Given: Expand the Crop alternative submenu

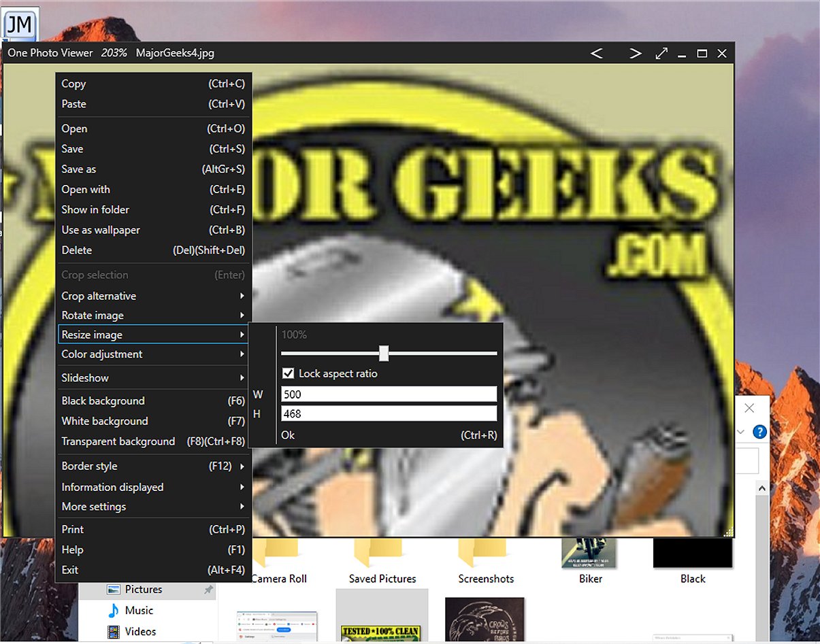Looking at the screenshot, I should click(x=153, y=296).
